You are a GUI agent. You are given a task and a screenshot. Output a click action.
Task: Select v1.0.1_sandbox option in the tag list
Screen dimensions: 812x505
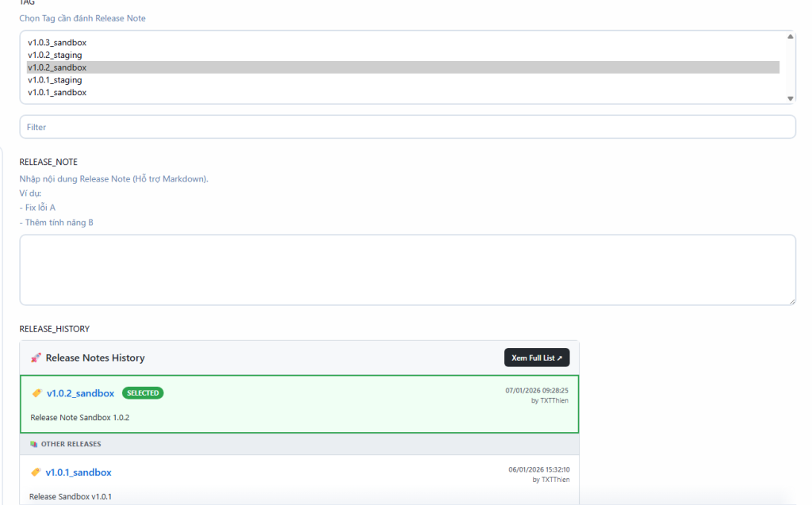click(57, 93)
